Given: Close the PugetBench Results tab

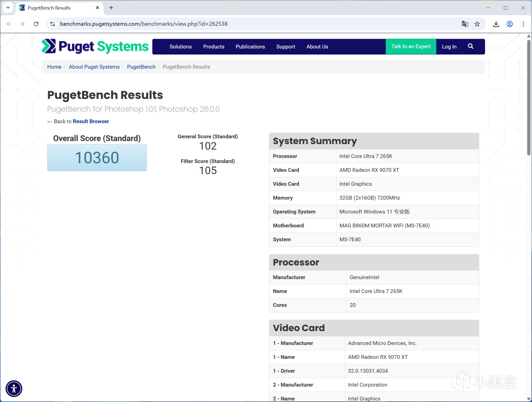Looking at the screenshot, I should (97, 7).
